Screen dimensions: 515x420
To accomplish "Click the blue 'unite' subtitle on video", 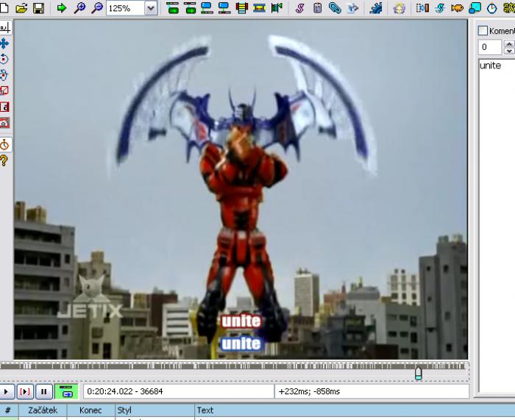I will pyautogui.click(x=241, y=344).
